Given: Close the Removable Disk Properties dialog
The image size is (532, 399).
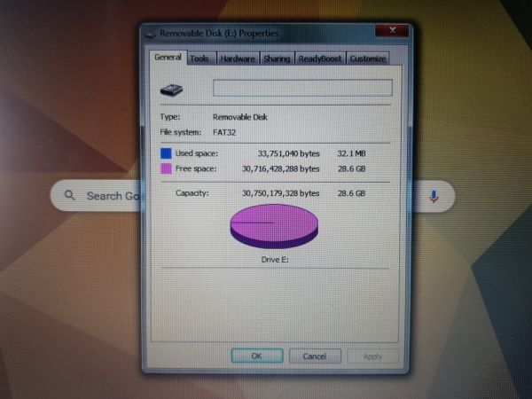Looking at the screenshot, I should 392,31.
